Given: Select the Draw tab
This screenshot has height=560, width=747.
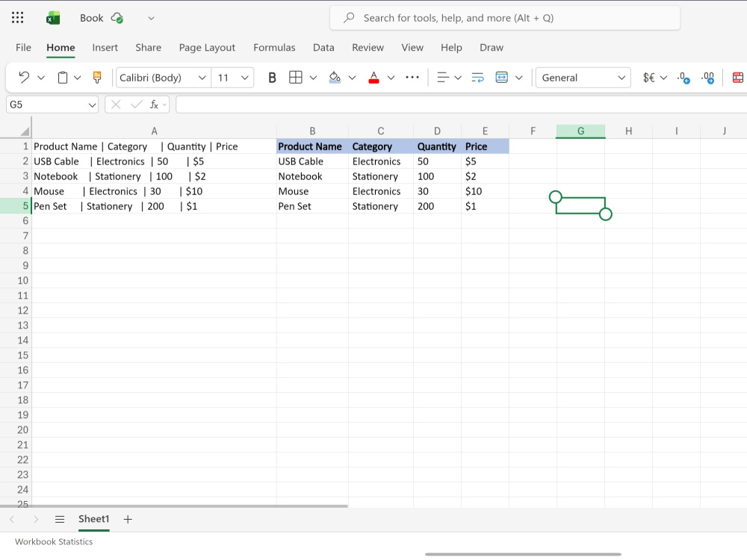Looking at the screenshot, I should 492,48.
